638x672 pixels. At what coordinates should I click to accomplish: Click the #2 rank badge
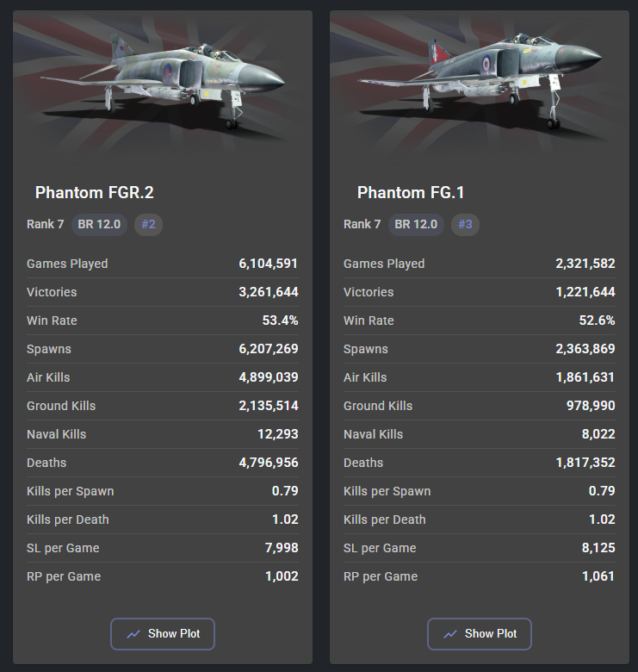148,225
